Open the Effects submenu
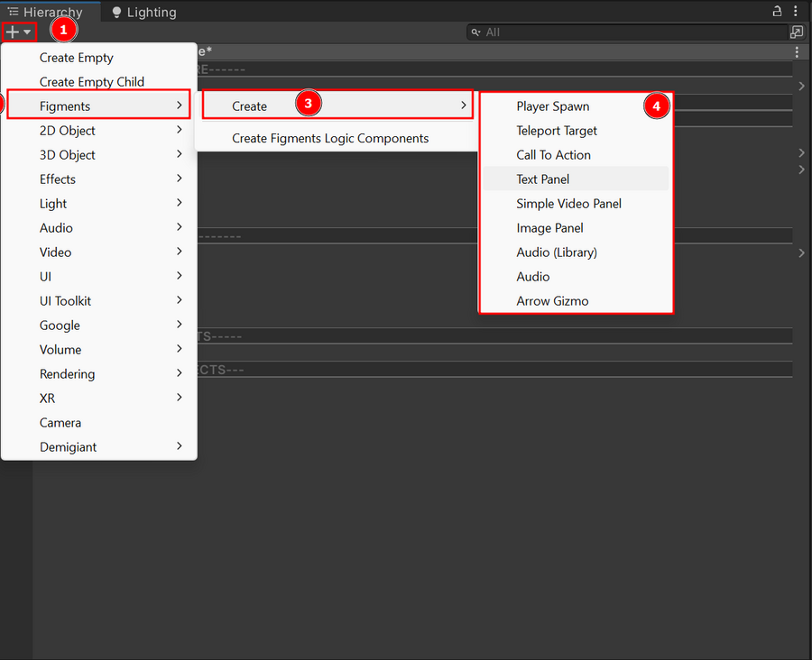Viewport: 812px width, 660px height. 99,179
